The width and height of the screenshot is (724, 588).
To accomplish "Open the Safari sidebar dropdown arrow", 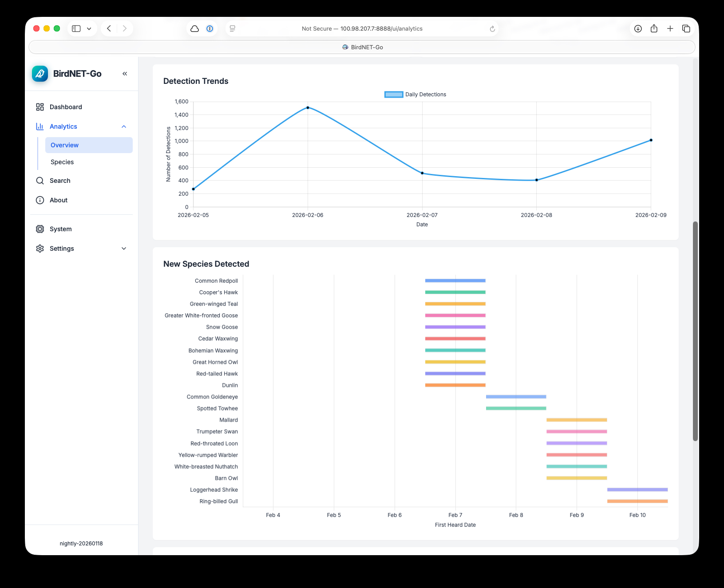I will (x=89, y=29).
